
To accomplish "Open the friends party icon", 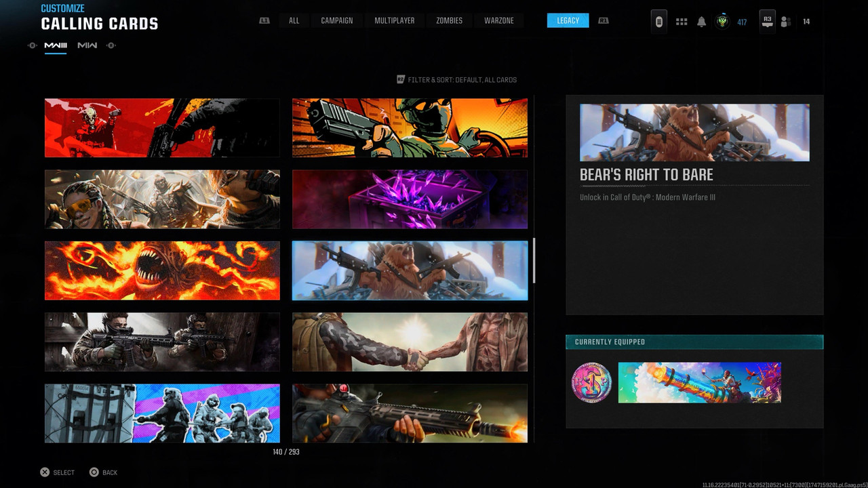I will (x=785, y=22).
